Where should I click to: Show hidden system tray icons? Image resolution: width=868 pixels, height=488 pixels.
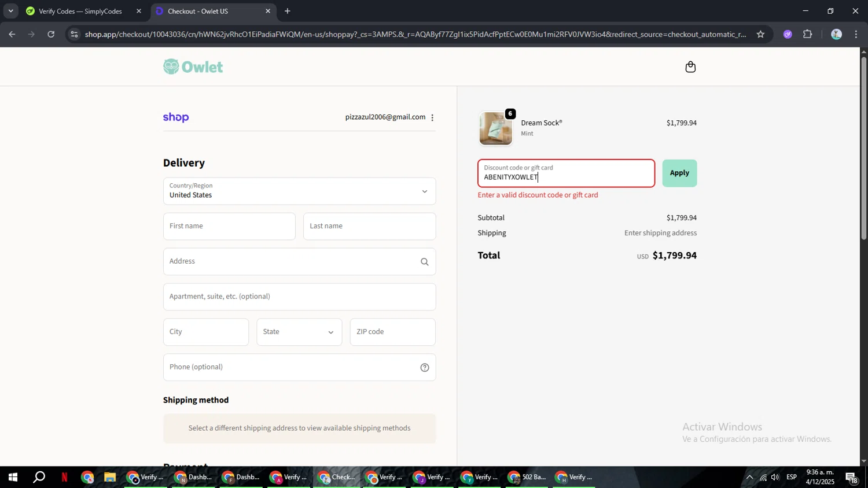(749, 478)
